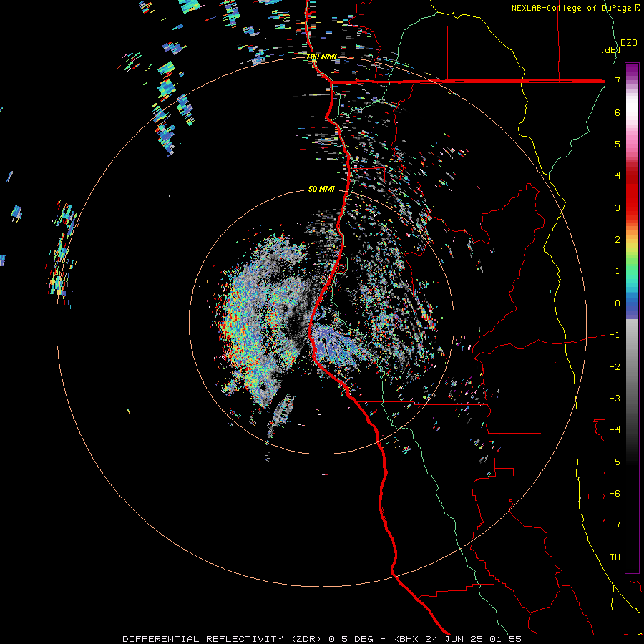
Task: Click the DZD legend title
Action: tap(629, 43)
